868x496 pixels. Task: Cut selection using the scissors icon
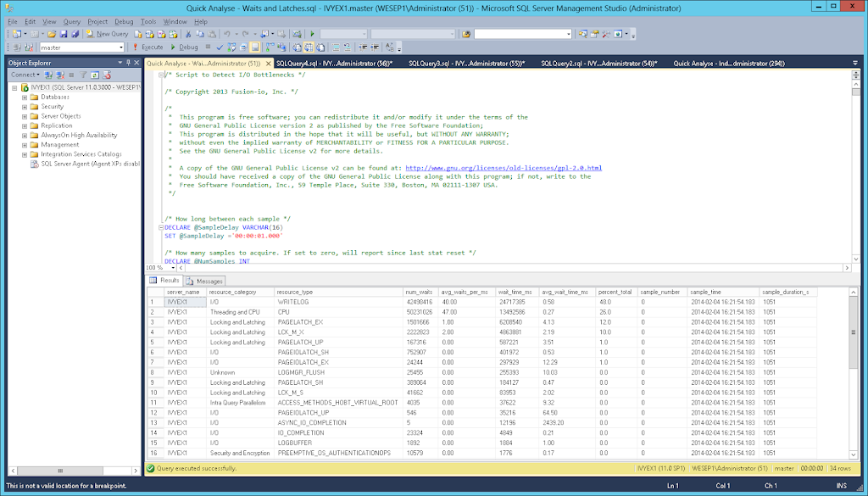[x=188, y=34]
